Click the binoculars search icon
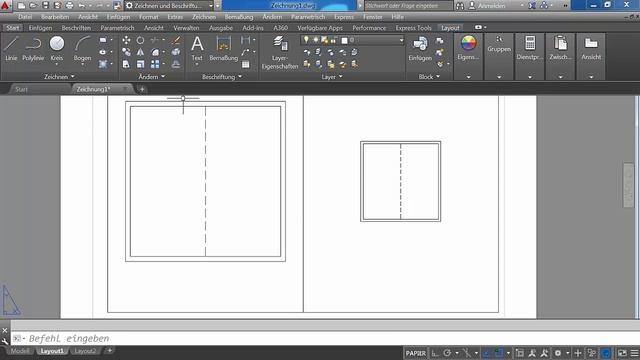 [x=460, y=6]
